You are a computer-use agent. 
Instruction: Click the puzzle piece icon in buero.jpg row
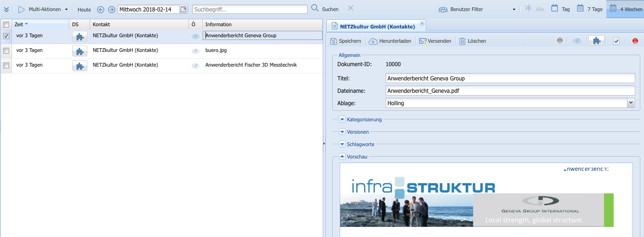click(x=80, y=51)
